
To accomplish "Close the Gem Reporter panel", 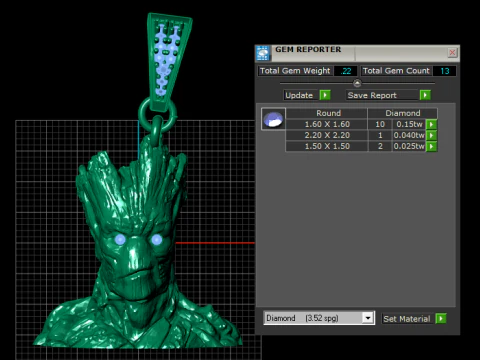I will [452, 53].
